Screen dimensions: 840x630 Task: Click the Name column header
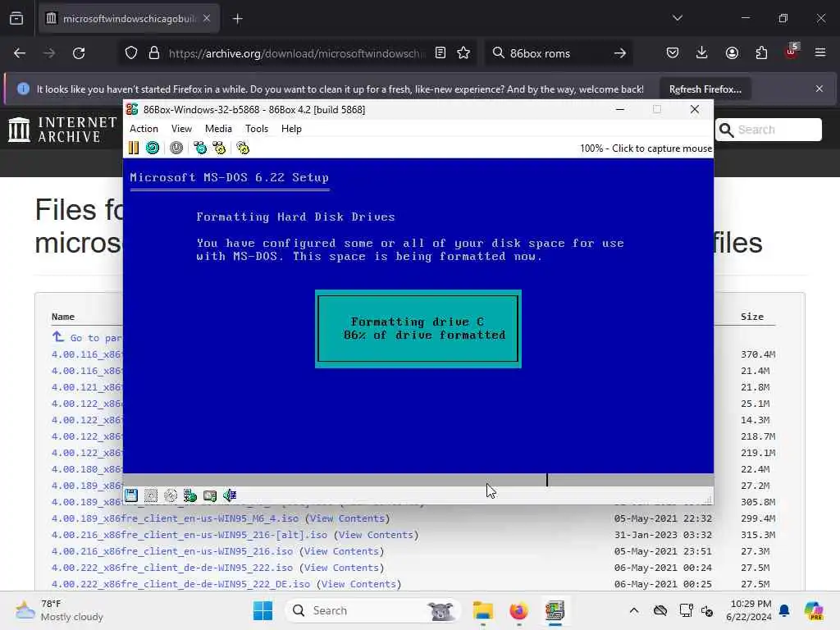[x=62, y=317]
